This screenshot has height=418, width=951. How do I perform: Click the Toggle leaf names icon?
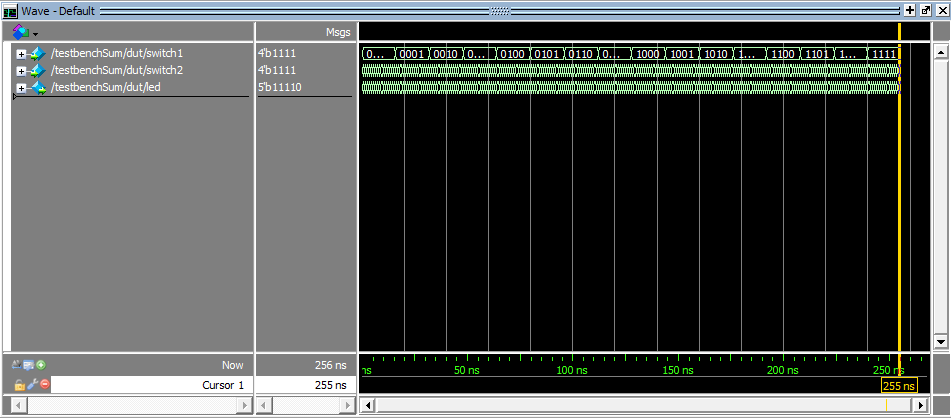click(17, 366)
